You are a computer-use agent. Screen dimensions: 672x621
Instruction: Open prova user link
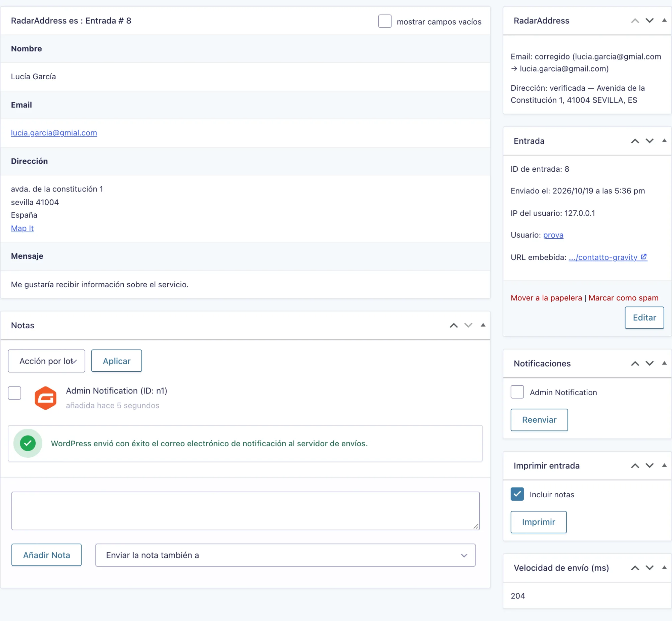[x=553, y=235]
